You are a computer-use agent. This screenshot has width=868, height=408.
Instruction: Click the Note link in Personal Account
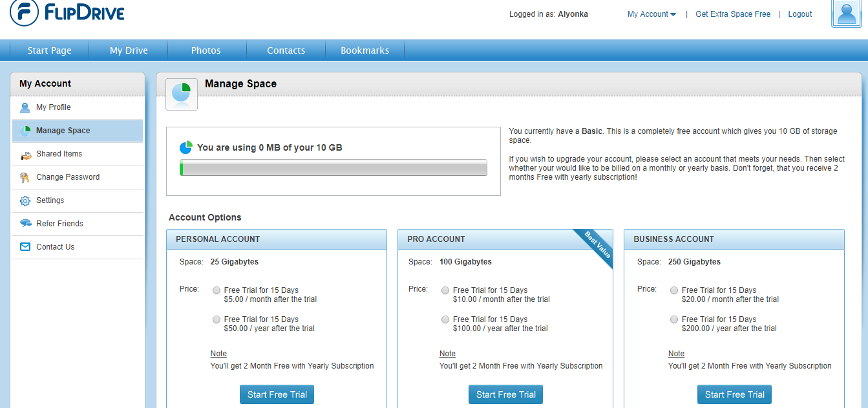218,354
